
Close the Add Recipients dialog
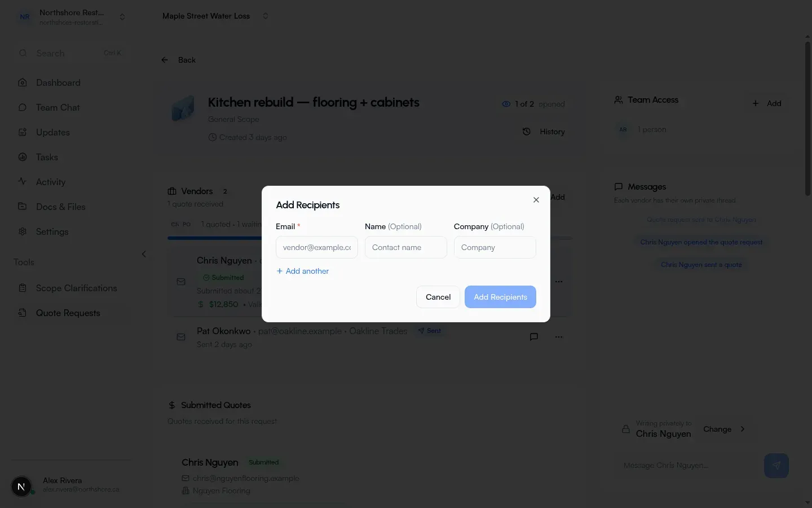(x=536, y=200)
